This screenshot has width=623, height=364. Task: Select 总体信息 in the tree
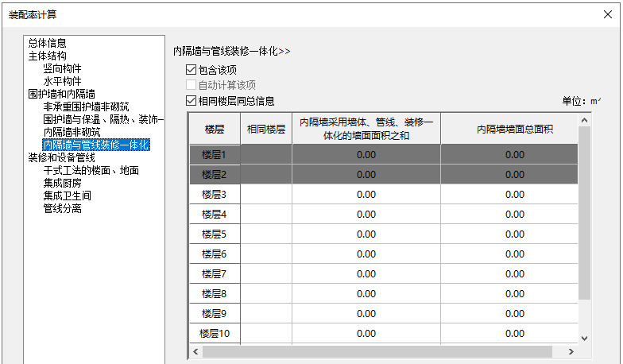click(47, 44)
